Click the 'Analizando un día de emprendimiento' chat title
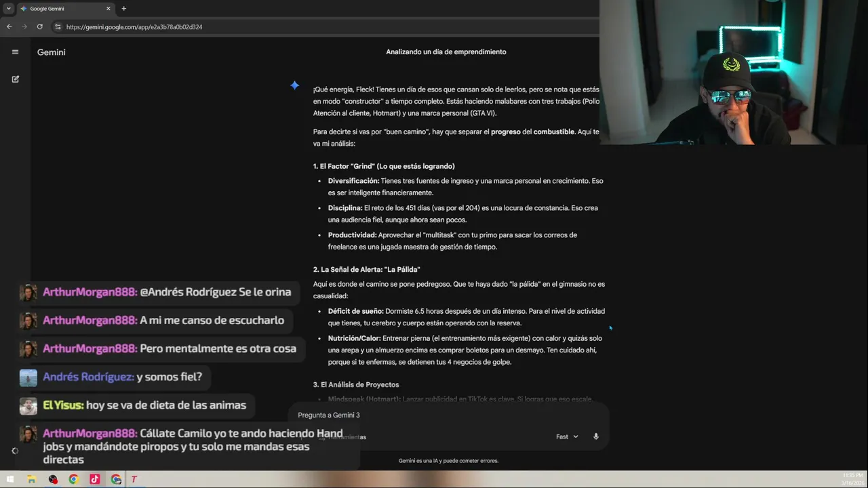 click(x=446, y=52)
